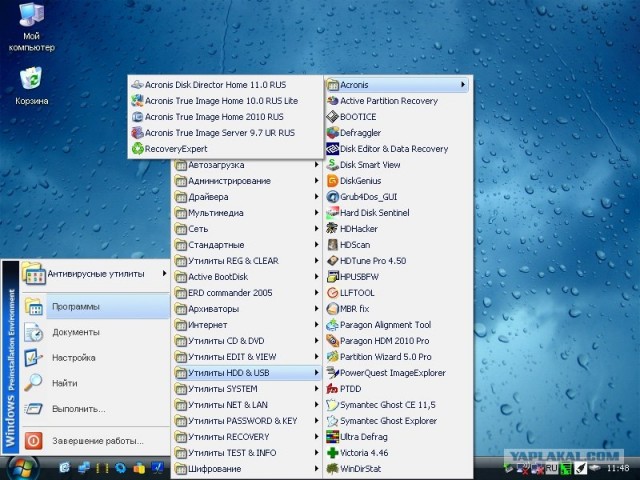Expand Active BootDisk submenu

pos(247,277)
